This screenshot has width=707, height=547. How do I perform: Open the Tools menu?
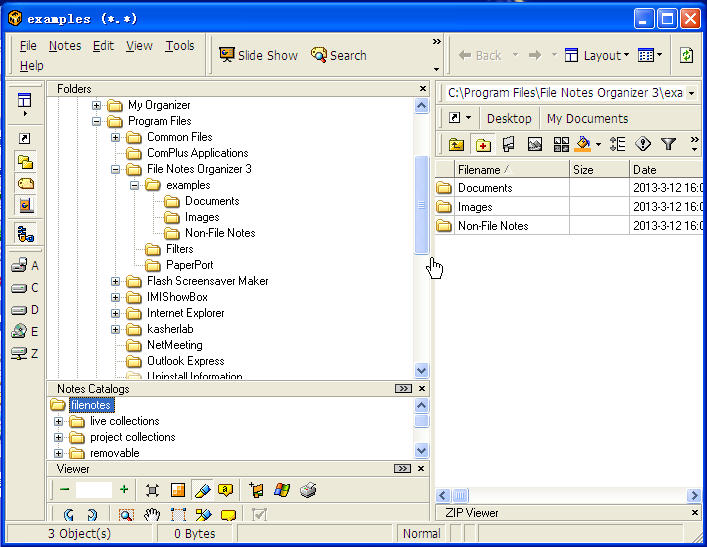pos(180,46)
